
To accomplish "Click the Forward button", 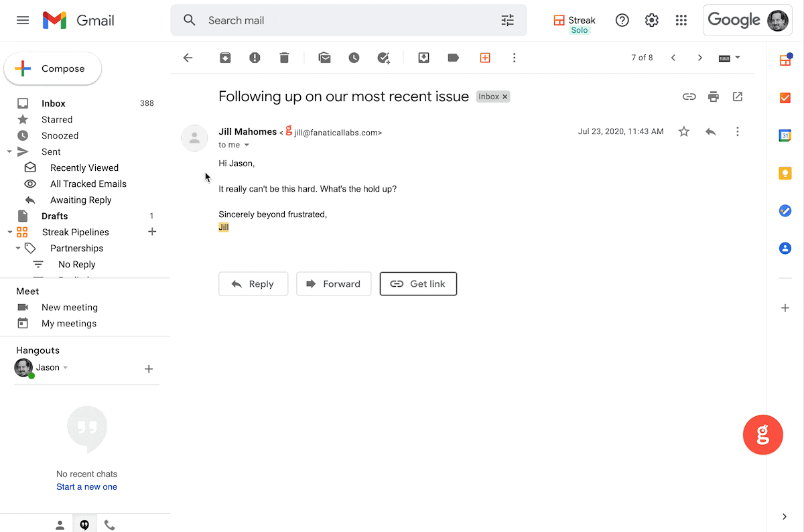I will point(334,284).
